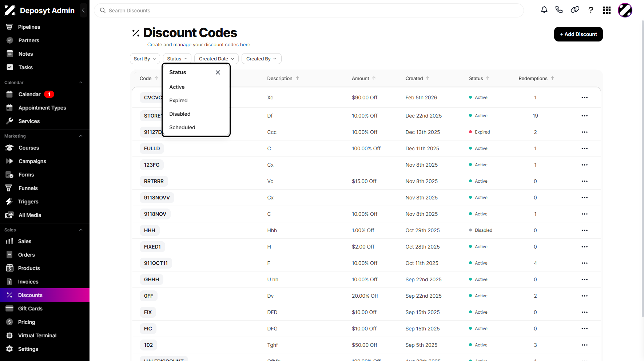This screenshot has height=361, width=644.
Task: Sort by Created column arrow
Action: click(x=428, y=78)
